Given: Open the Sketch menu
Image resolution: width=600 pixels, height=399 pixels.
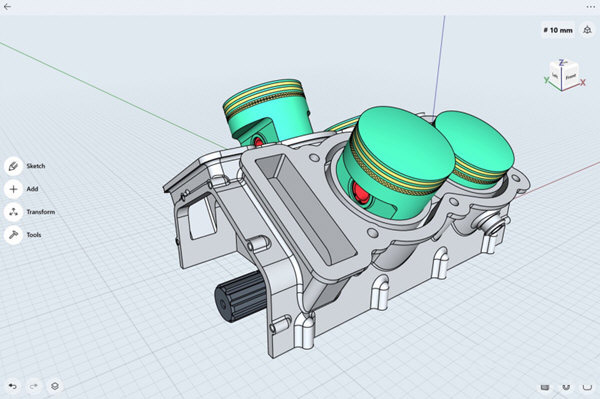Looking at the screenshot, I should click(x=25, y=166).
